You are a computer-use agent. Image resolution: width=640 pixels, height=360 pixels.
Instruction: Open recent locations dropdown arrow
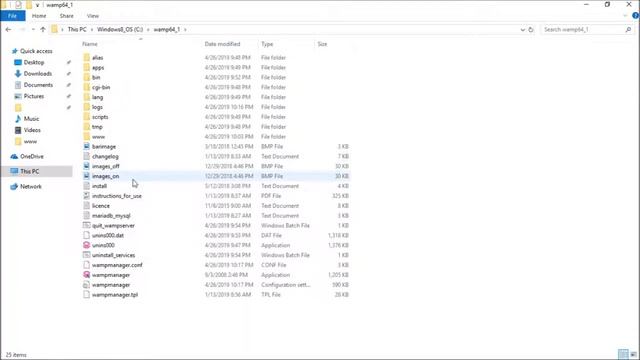[33, 29]
